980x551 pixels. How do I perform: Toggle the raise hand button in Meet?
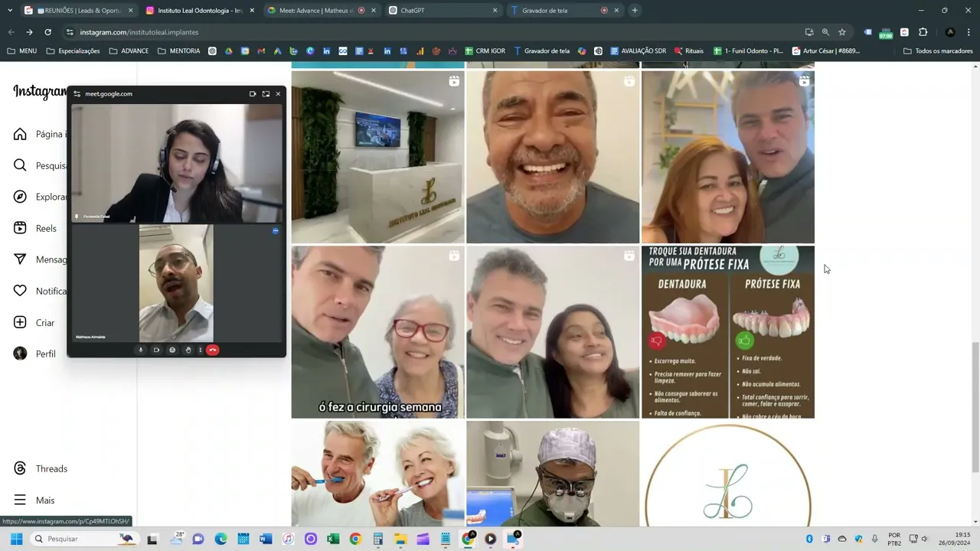[x=188, y=350]
